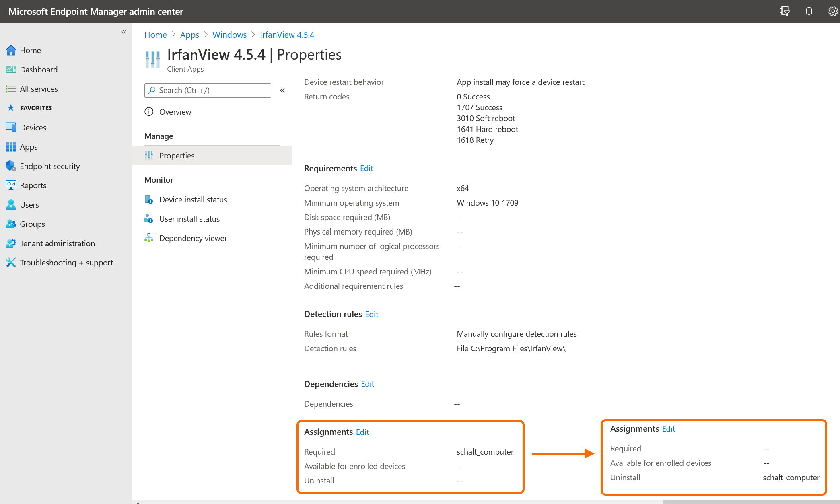840x504 pixels.
Task: Open Overview in the resource menu
Action: click(x=175, y=112)
